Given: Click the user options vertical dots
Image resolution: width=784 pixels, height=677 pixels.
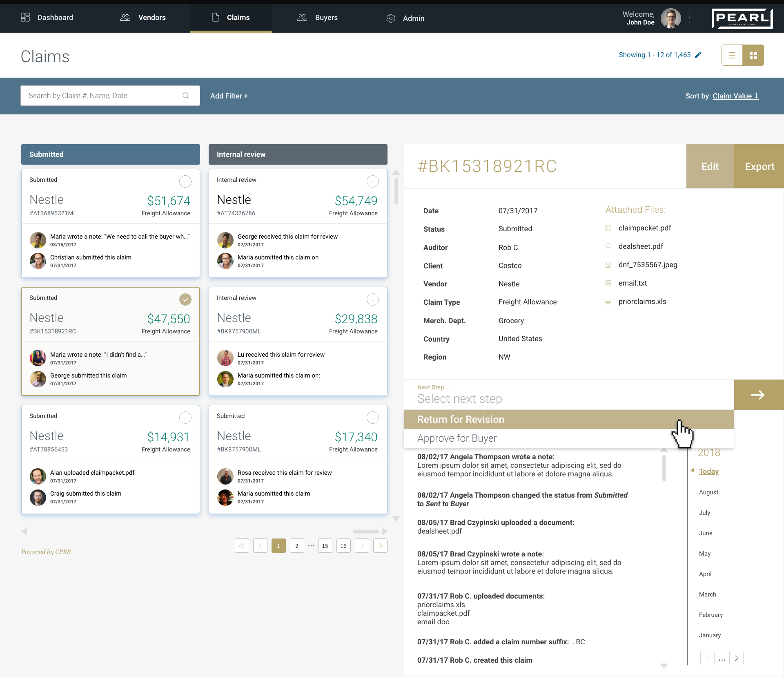Looking at the screenshot, I should coord(690,18).
